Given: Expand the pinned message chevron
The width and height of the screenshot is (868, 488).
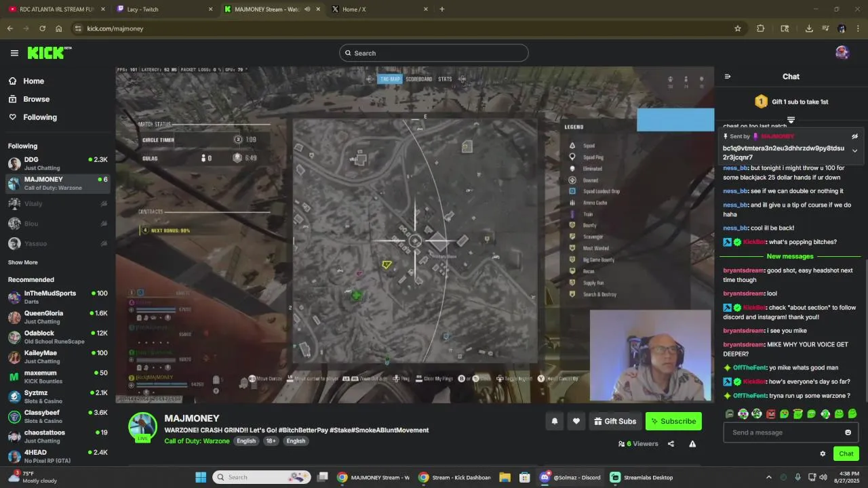Looking at the screenshot, I should (x=854, y=150).
